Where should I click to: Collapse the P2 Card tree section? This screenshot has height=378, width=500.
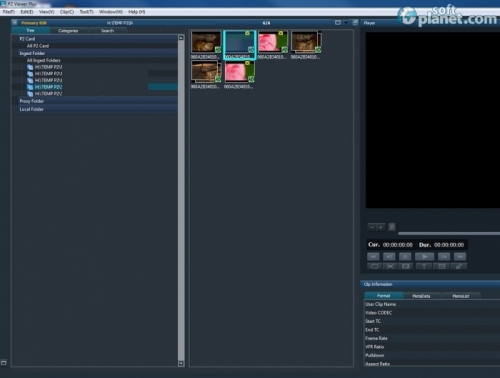click(15, 39)
